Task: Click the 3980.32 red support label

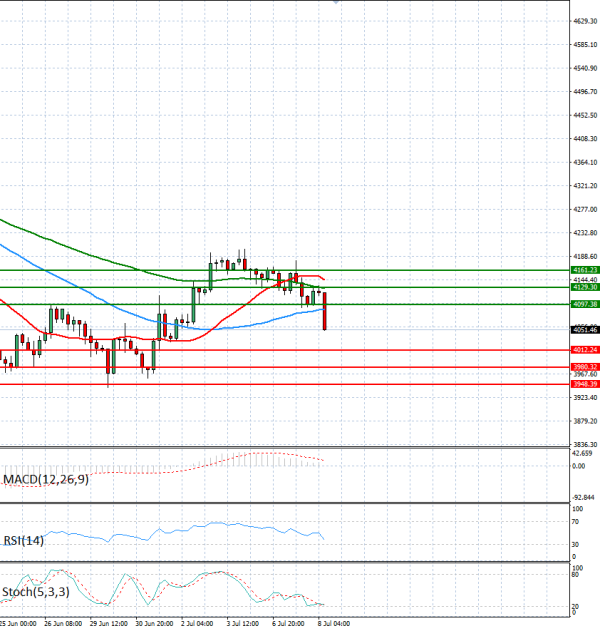Action: pos(585,367)
